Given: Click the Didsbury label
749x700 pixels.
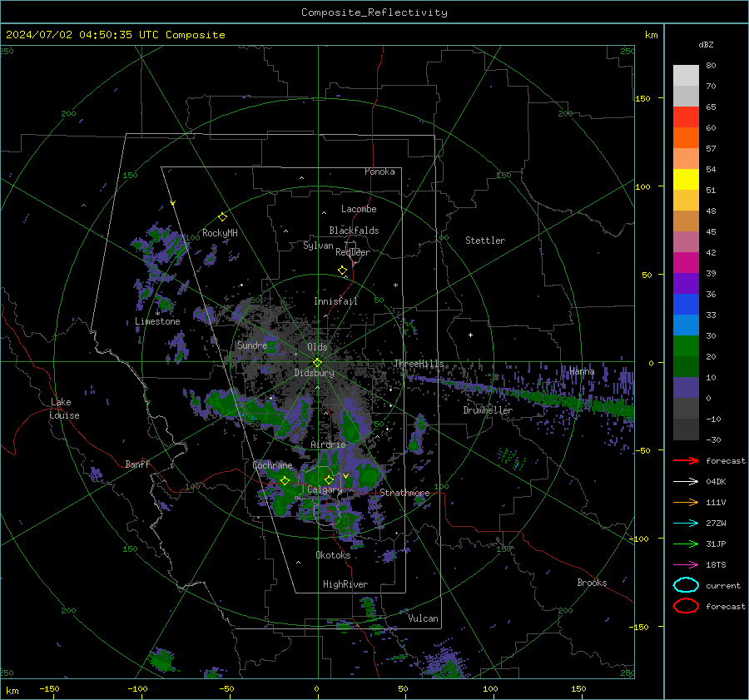Looking at the screenshot, I should [314, 373].
